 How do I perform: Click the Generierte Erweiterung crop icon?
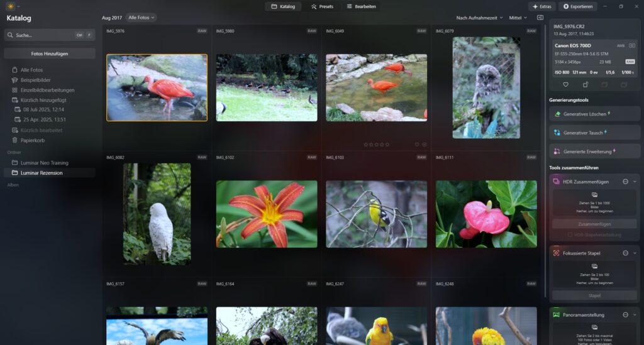557,151
